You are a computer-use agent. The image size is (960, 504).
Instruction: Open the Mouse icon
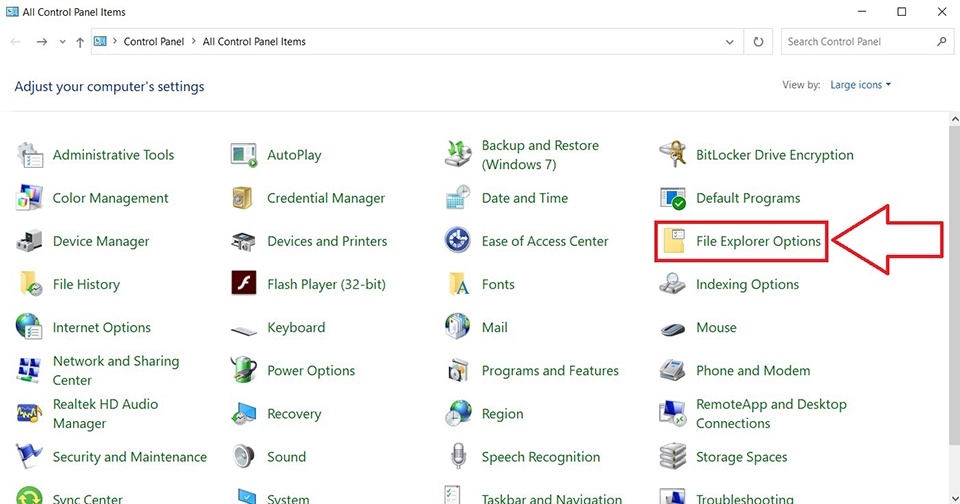(672, 329)
